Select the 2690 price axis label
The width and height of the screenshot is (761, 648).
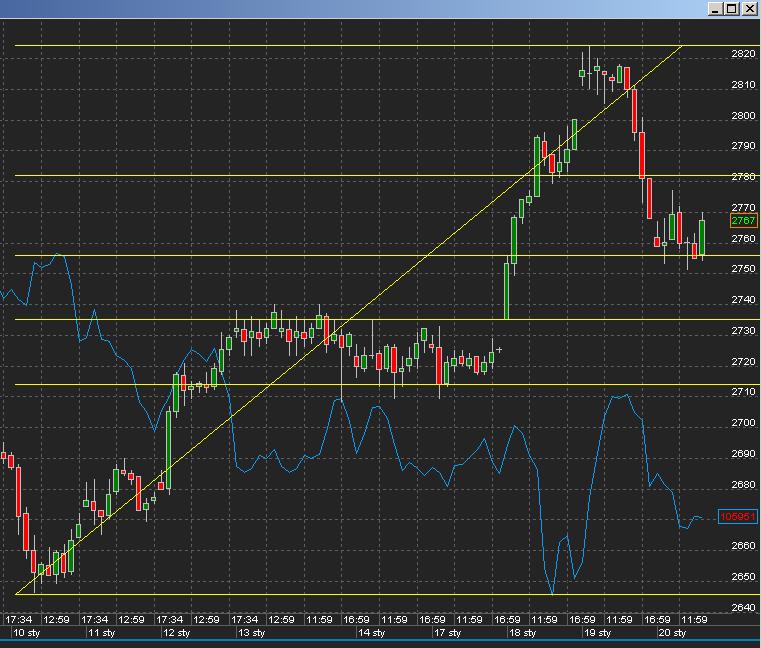743,454
